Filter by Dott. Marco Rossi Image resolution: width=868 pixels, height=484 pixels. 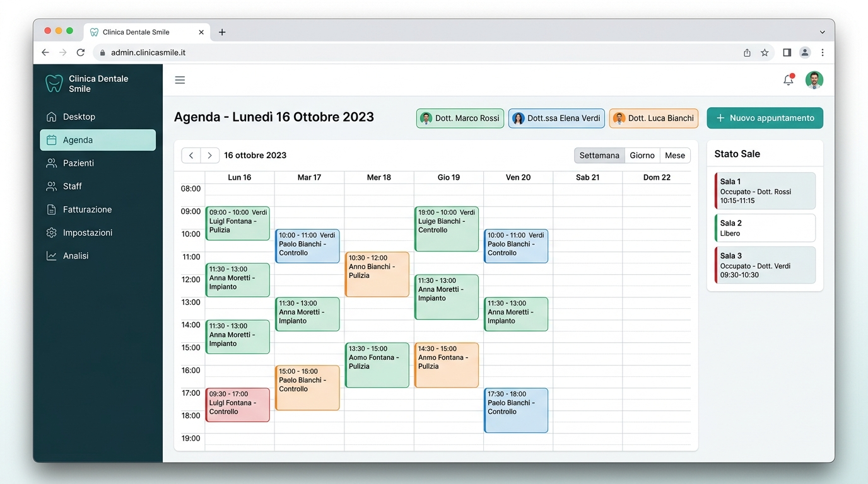460,118
